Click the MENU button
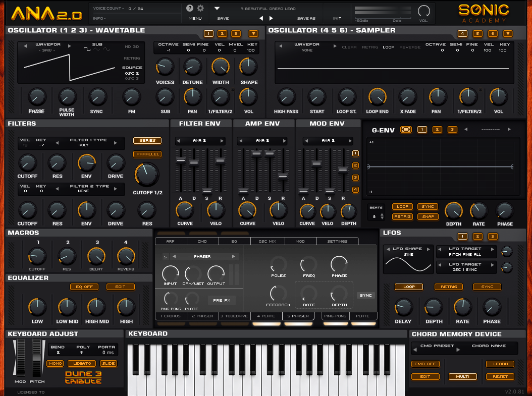 point(195,18)
